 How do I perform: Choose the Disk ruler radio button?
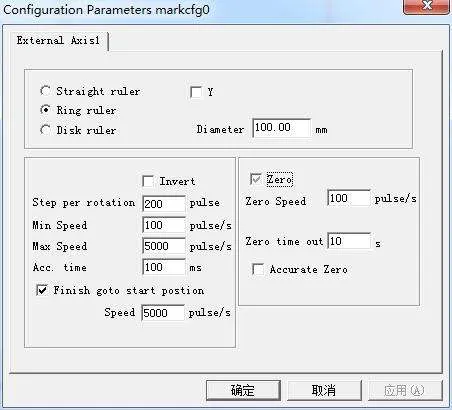point(45,130)
